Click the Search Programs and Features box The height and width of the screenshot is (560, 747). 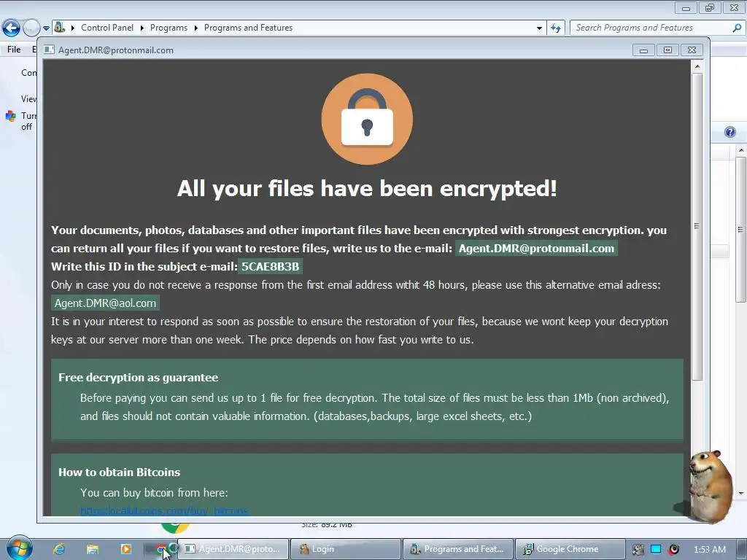coord(651,28)
